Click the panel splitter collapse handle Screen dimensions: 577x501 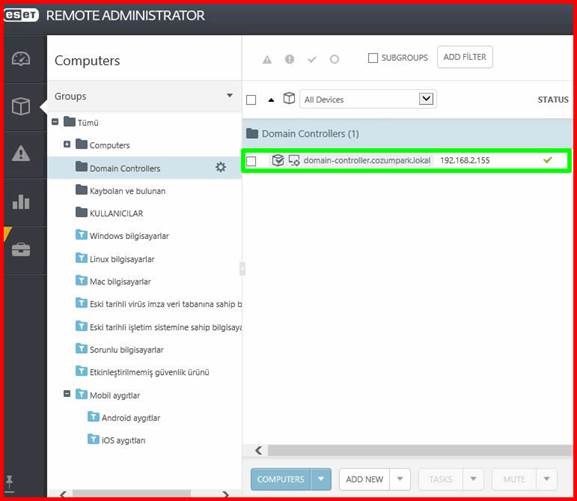pyautogui.click(x=242, y=269)
